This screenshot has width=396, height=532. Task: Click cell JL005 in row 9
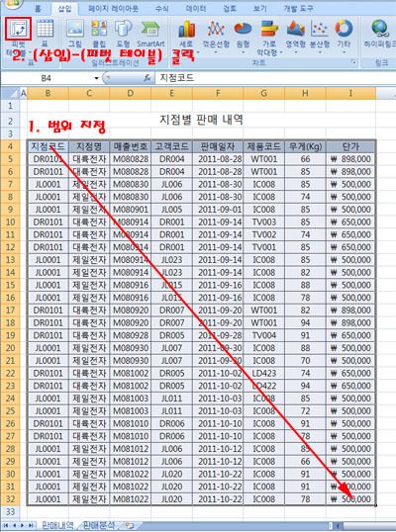click(171, 210)
